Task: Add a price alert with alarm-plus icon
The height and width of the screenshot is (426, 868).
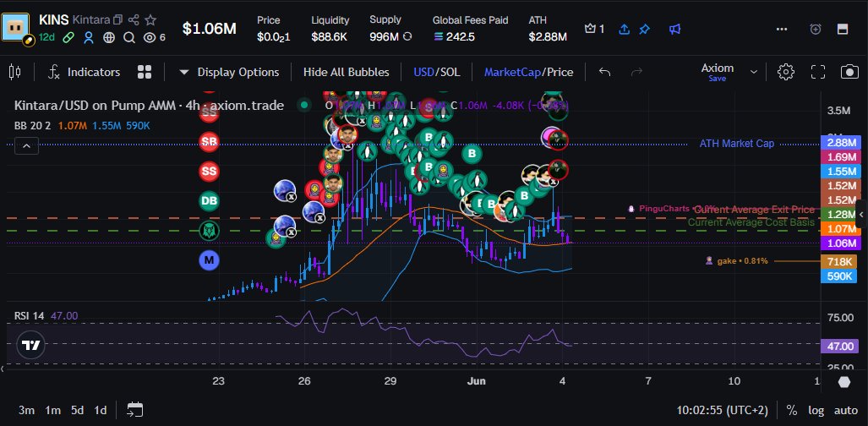Action: pos(815,29)
